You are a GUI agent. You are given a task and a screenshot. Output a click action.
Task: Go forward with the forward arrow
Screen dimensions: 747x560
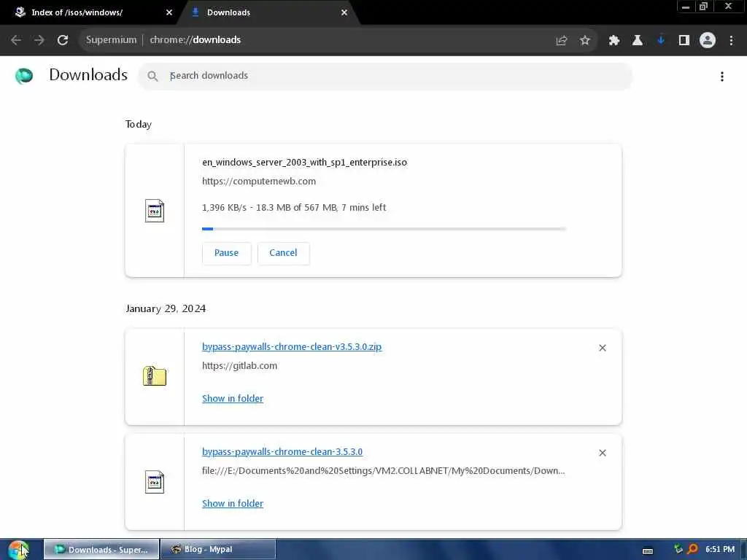coord(39,40)
